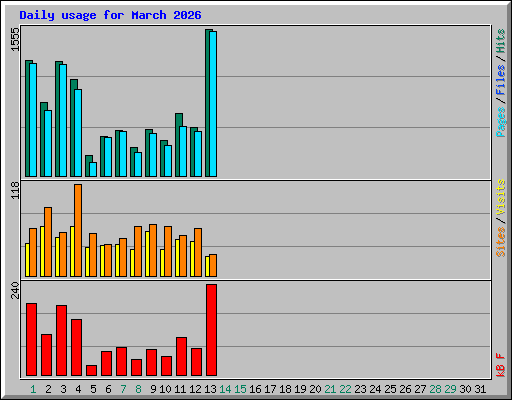Click day 8 on the x-axis
512x400 pixels.
click(138, 389)
